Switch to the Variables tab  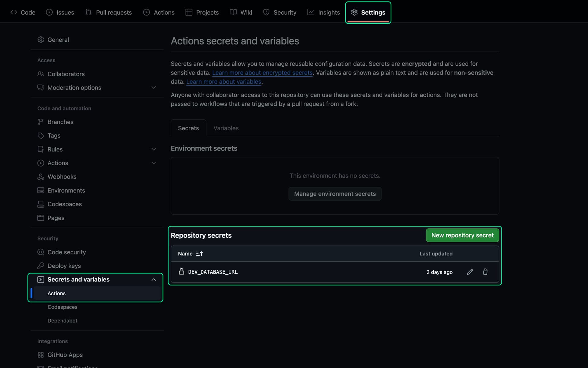226,128
